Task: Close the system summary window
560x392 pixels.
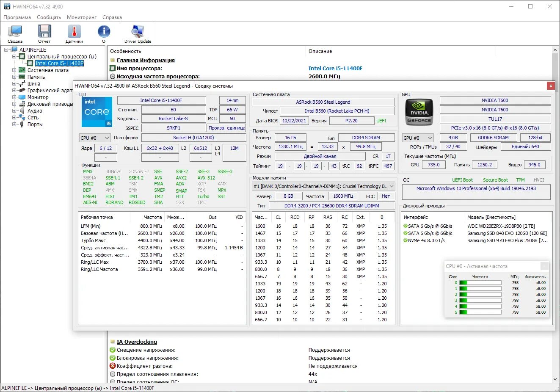Action: point(550,86)
